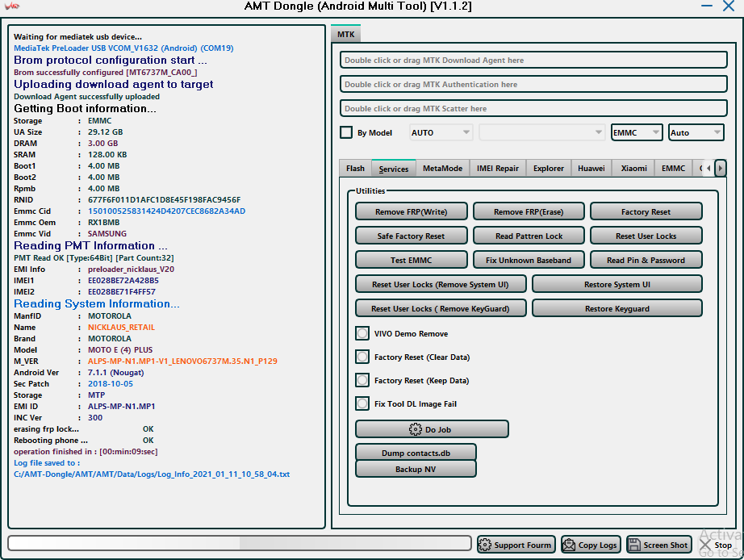Open the AUTO brand dropdown

tap(441, 132)
